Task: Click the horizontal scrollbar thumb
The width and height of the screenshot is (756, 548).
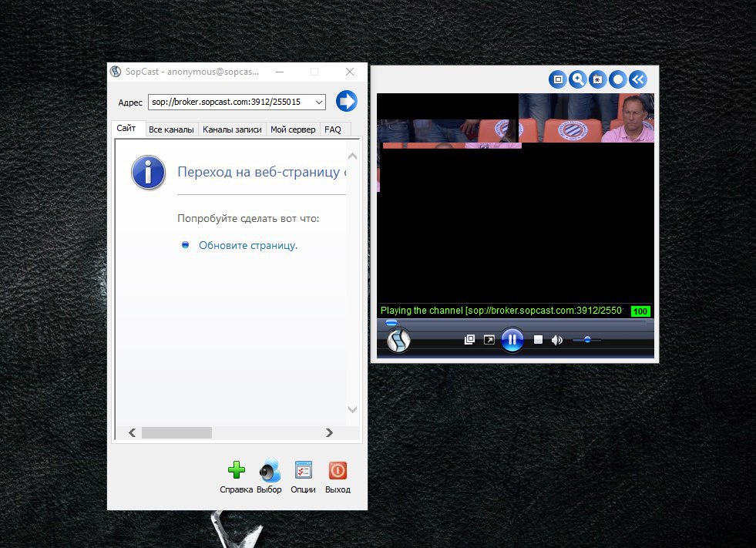Action: (x=176, y=432)
